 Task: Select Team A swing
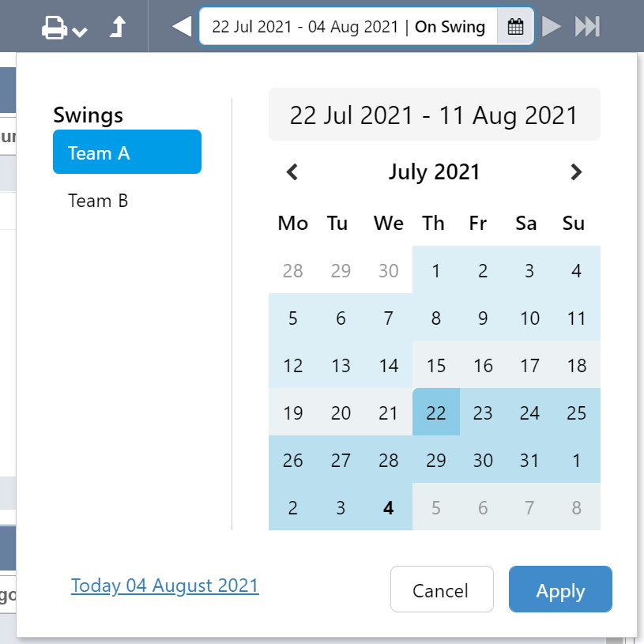pos(127,152)
